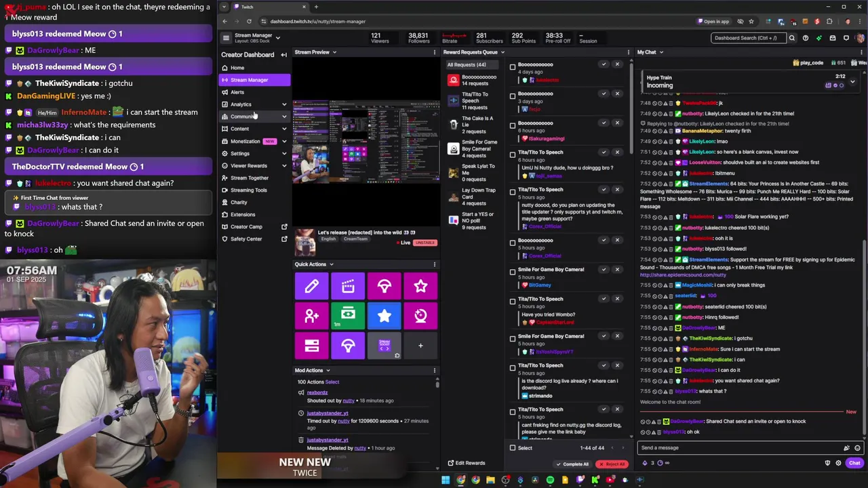The width and height of the screenshot is (868, 488).
Task: Click the Open in app button
Action: click(x=713, y=21)
